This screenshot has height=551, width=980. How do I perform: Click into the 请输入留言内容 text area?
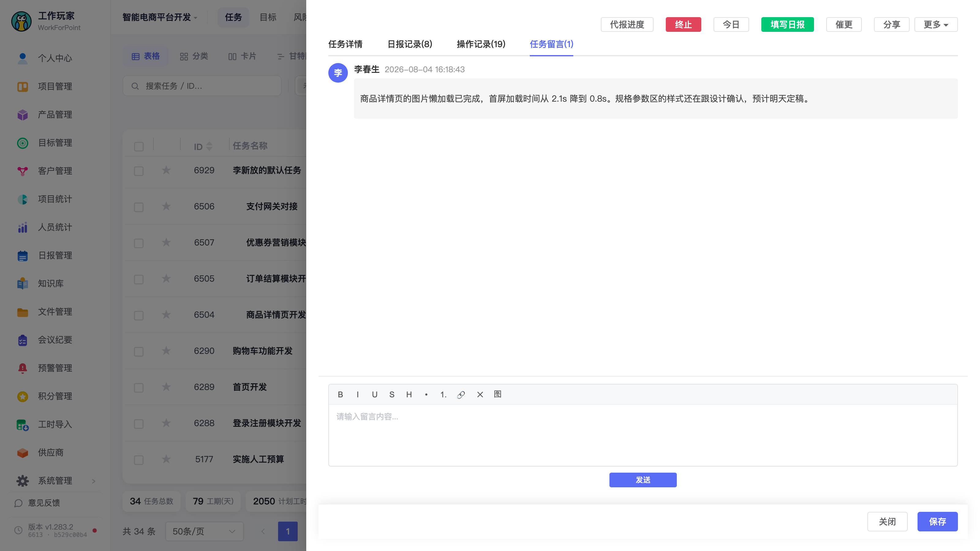643,435
